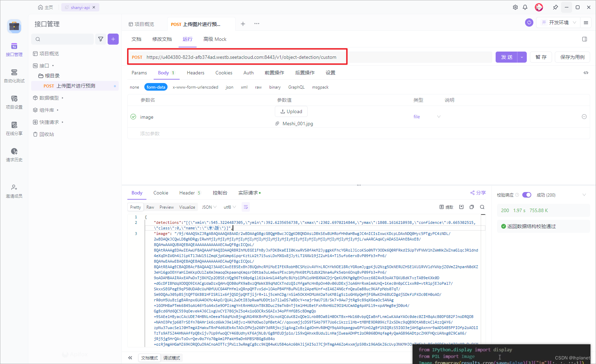Screen dimensions: 596x364
Task: Expand the 数据模型 node
Action: tap(48, 98)
